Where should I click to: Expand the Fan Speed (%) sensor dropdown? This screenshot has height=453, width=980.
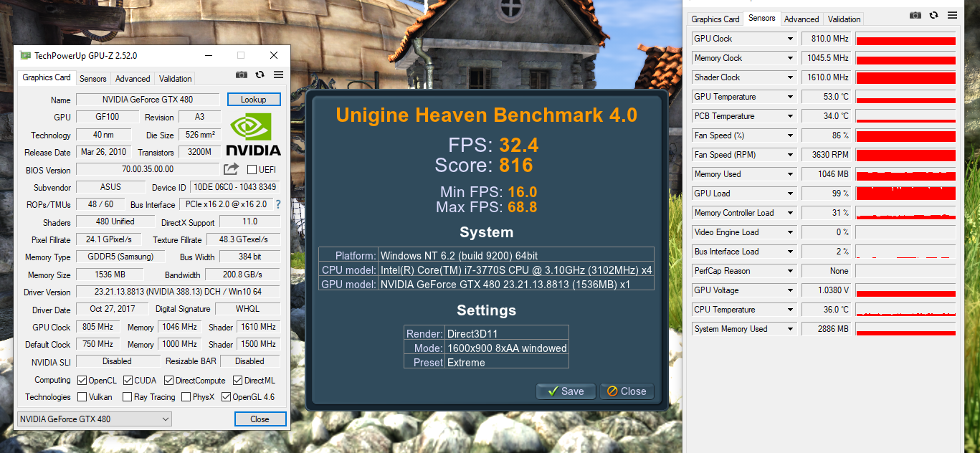click(x=790, y=135)
